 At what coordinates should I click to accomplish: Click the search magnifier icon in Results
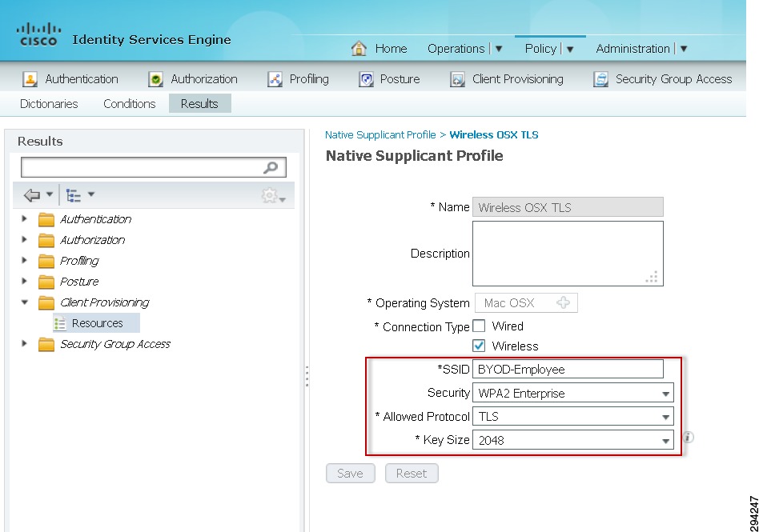coord(271,167)
